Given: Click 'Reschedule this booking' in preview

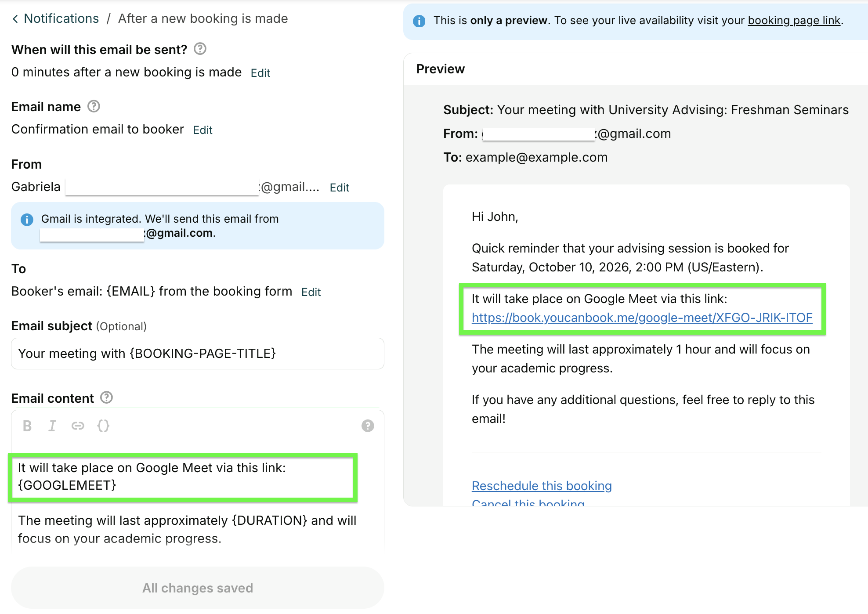Looking at the screenshot, I should pyautogui.click(x=542, y=486).
